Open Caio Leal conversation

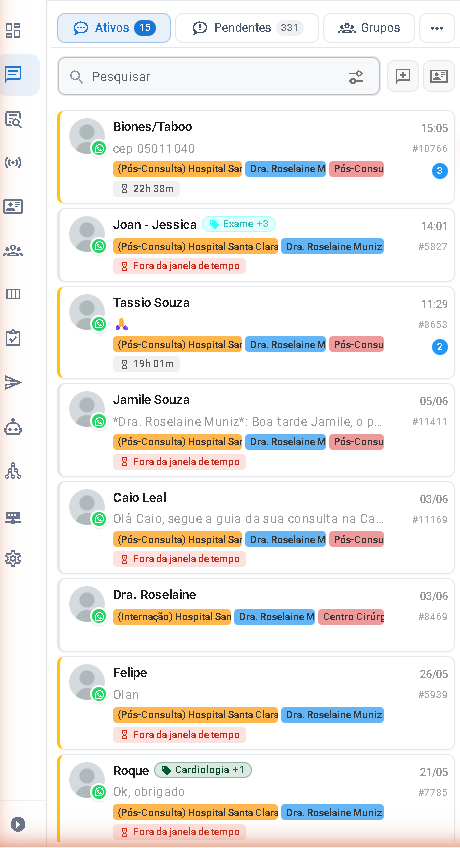(x=256, y=527)
